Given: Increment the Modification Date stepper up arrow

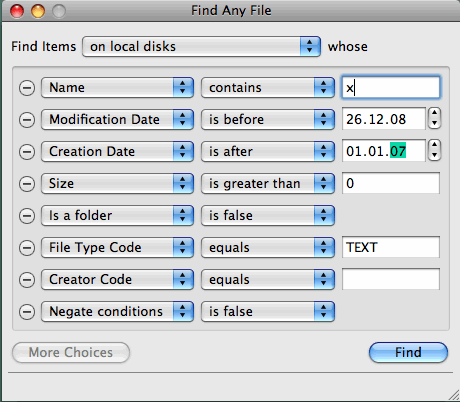Looking at the screenshot, I should point(434,113).
